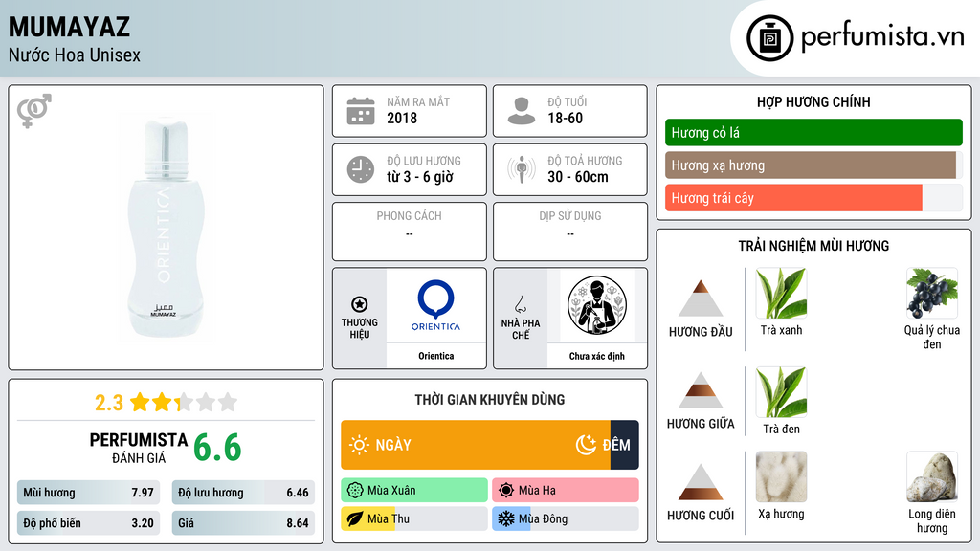Click the 2.3 star rating stars
The image size is (980, 551).
(184, 403)
